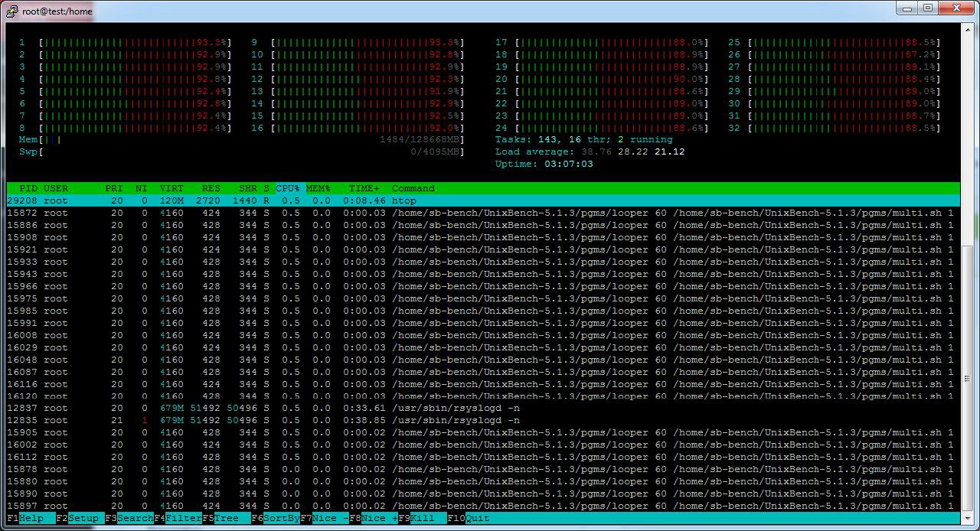
Task: Click the PuTTY icon in title bar
Action: click(x=12, y=11)
